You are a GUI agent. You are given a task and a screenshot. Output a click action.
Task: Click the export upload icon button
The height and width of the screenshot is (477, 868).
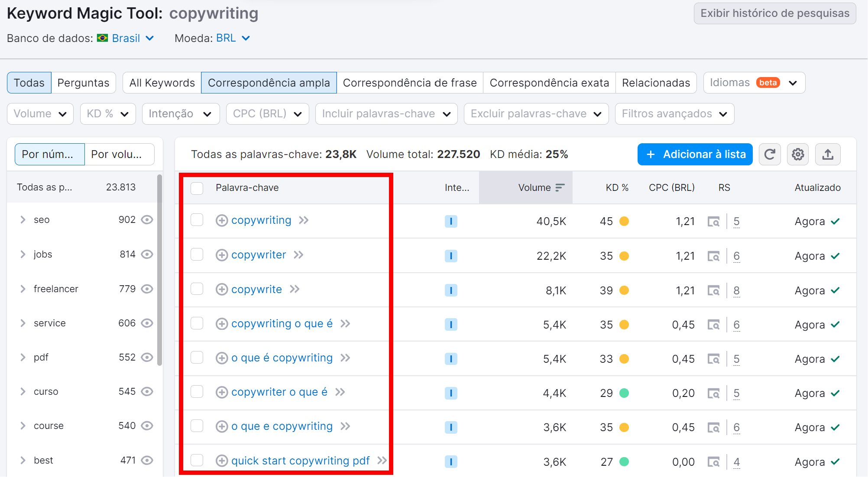828,155
